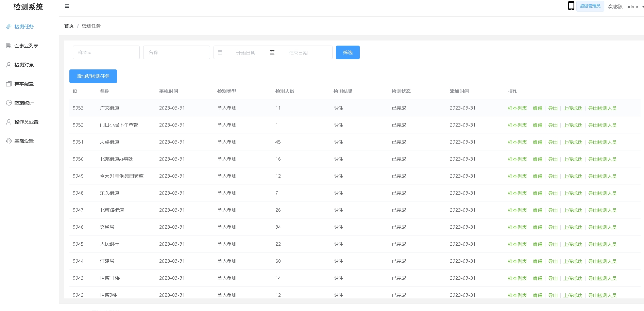This screenshot has height=311, width=644.
Task: Click the 检测对象 person icon
Action: [x=9, y=65]
